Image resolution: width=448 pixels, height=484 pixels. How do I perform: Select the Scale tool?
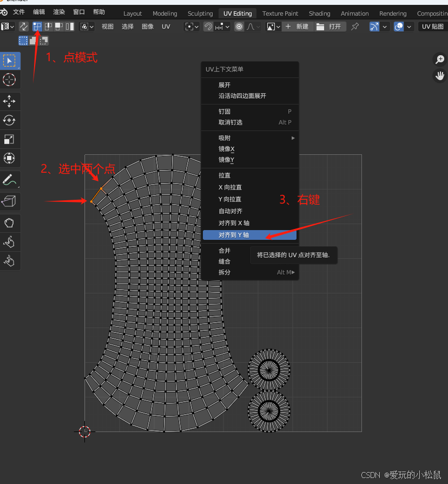tap(10, 139)
